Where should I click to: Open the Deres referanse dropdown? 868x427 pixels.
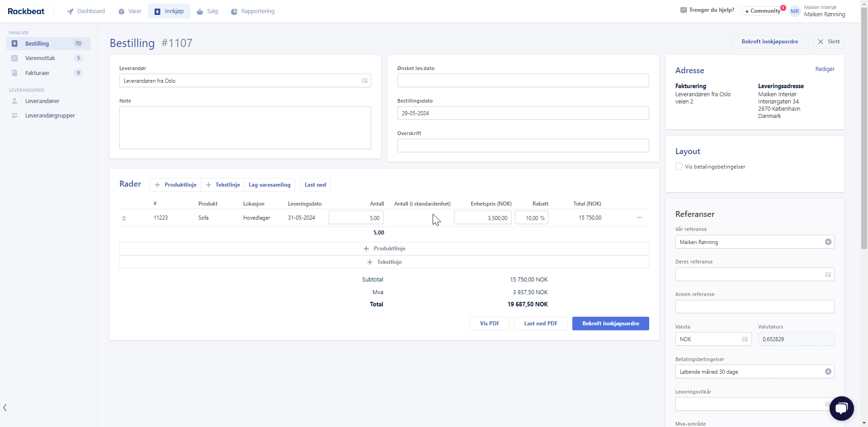point(828,274)
